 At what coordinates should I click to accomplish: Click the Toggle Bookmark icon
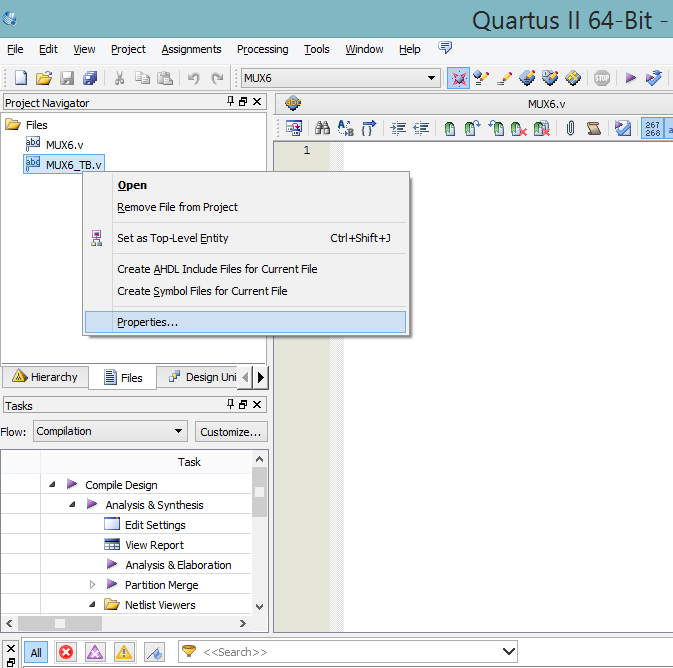pyautogui.click(x=449, y=128)
